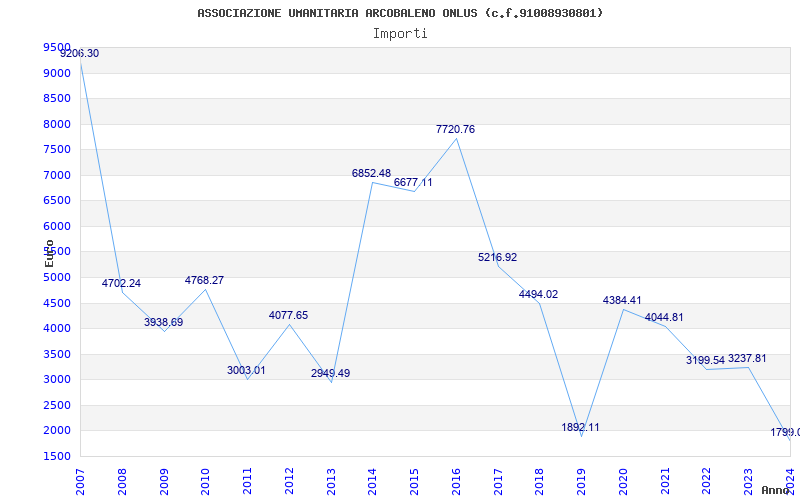Click the Importi subtitle

[400, 34]
